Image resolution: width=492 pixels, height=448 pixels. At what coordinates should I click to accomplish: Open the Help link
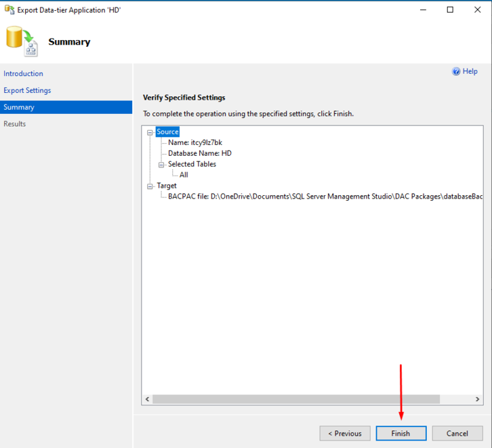coord(470,71)
